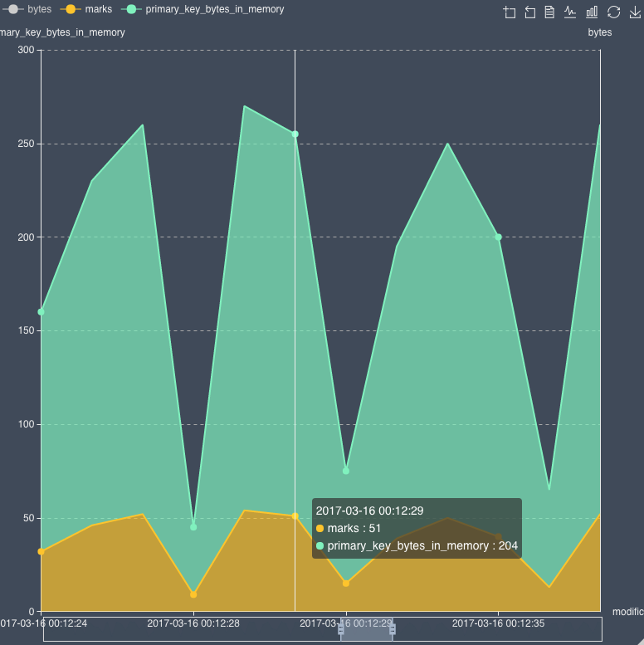
Task: Click the green point at value 200
Action: coord(498,237)
